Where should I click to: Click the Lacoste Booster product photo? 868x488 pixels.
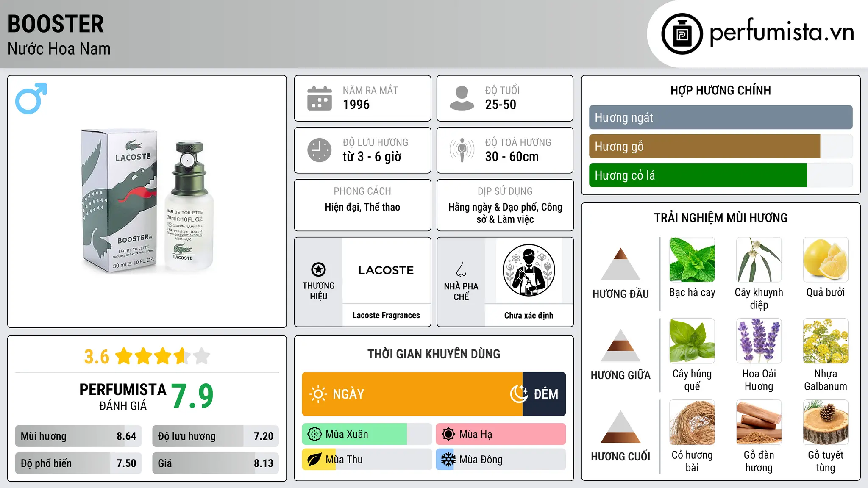click(x=147, y=201)
